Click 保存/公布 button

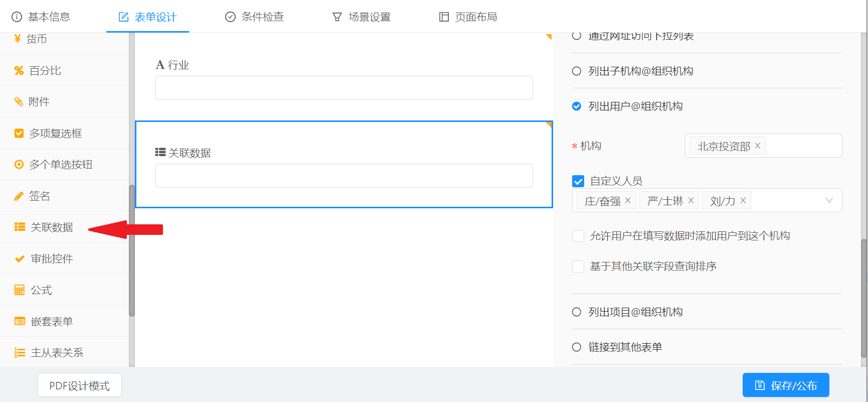(x=786, y=385)
